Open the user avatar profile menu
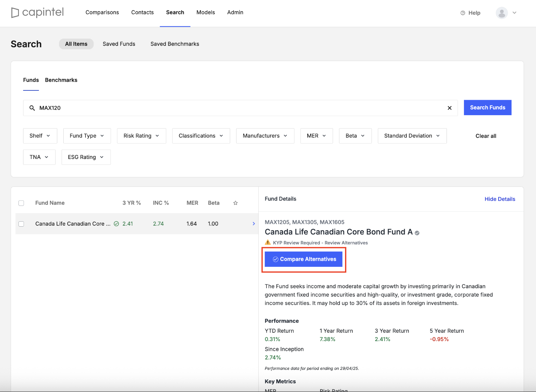This screenshot has height=392, width=536. [501, 13]
